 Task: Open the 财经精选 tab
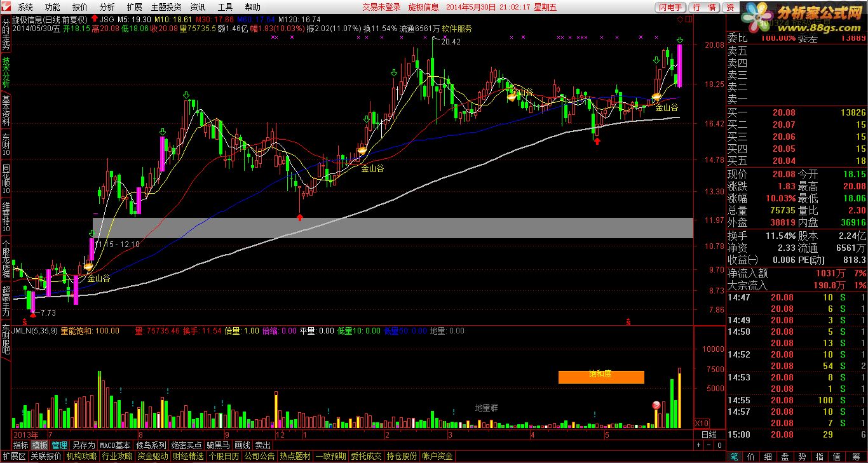pyautogui.click(x=188, y=456)
